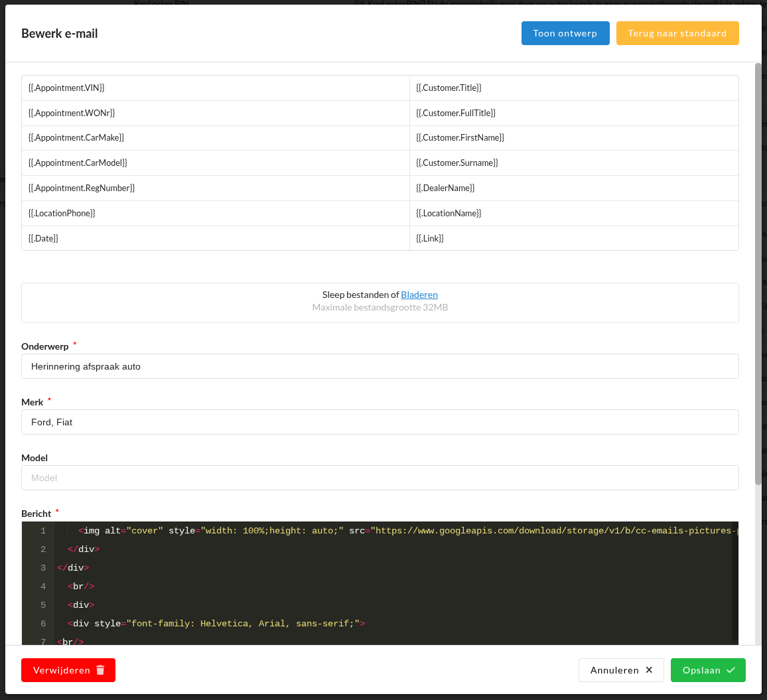The width and height of the screenshot is (767, 700).
Task: Pick the {{.DealerName}} variable cell
Action: click(445, 188)
